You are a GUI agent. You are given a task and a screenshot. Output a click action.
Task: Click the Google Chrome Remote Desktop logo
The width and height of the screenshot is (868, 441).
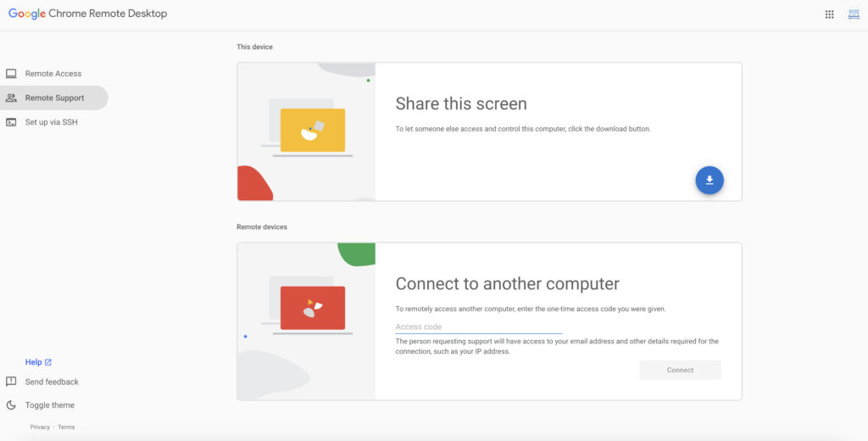pyautogui.click(x=87, y=14)
